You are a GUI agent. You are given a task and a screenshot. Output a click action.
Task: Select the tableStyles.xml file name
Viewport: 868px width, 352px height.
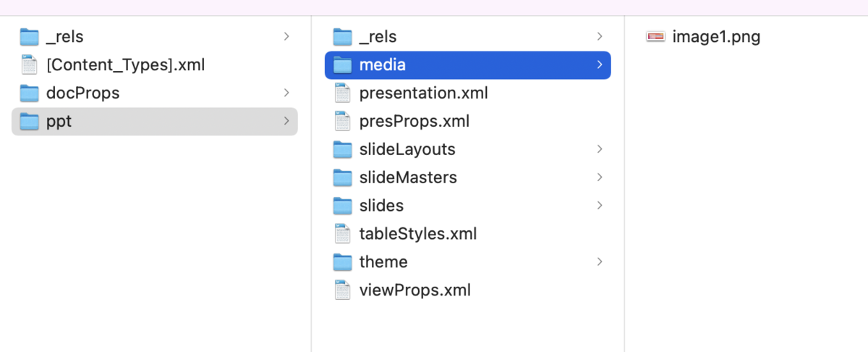tap(418, 234)
